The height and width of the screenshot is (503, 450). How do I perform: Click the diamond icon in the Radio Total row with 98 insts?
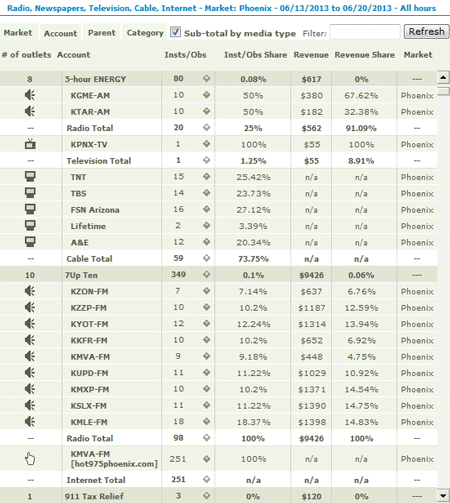[x=207, y=438]
